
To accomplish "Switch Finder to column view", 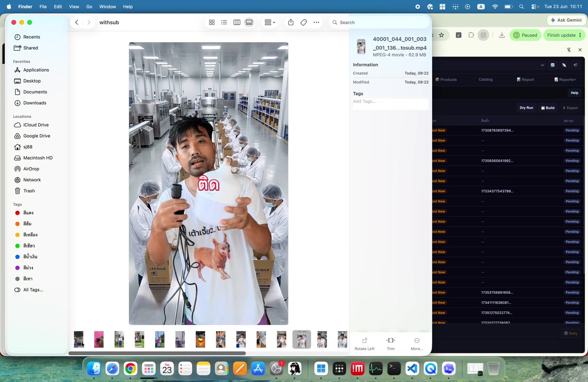I will [x=237, y=22].
